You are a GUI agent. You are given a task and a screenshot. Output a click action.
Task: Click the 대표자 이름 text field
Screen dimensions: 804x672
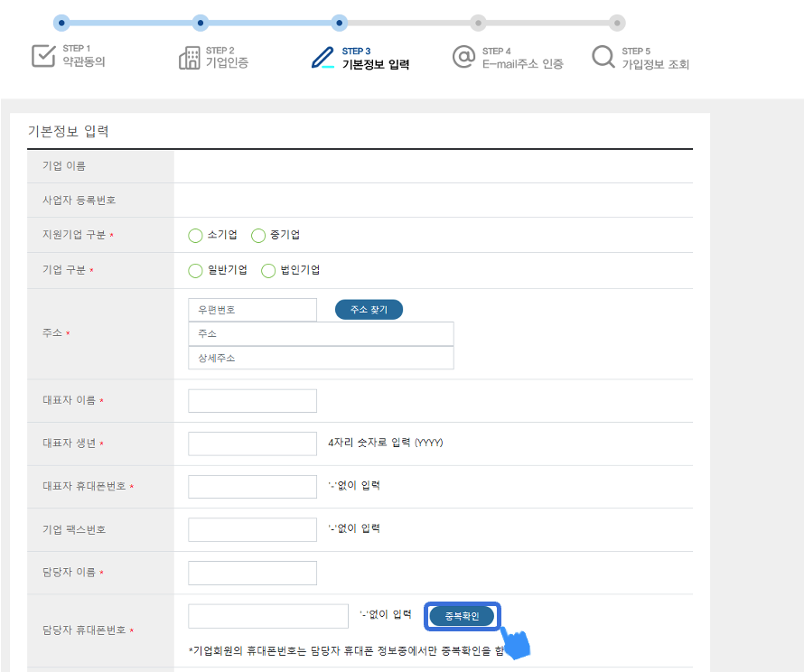pos(253,401)
